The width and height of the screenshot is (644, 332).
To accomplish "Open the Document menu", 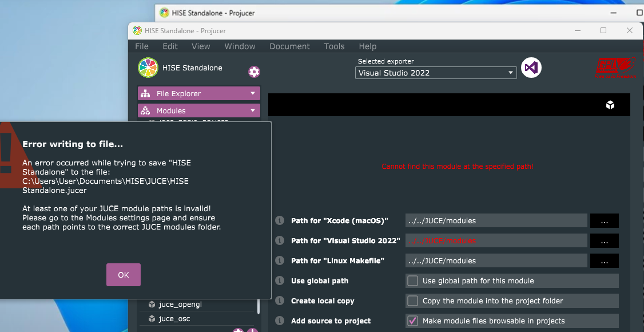I will coord(289,46).
